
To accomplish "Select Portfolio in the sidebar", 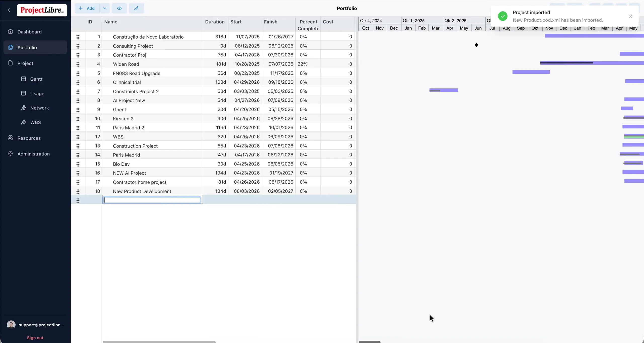I will pos(35,47).
